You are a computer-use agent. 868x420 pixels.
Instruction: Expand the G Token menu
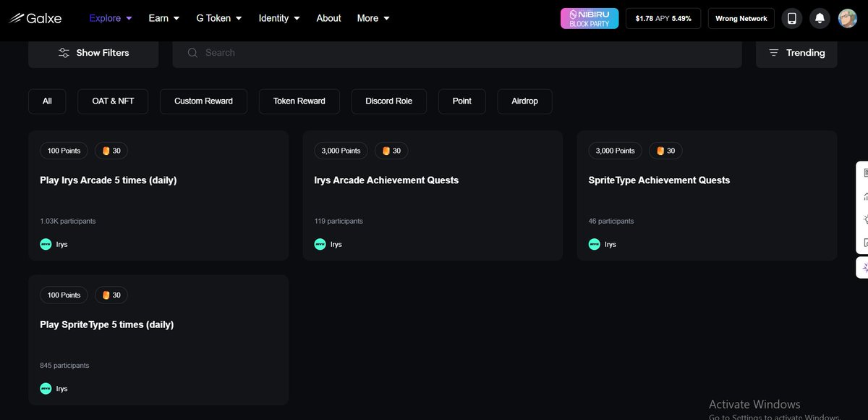tap(219, 18)
